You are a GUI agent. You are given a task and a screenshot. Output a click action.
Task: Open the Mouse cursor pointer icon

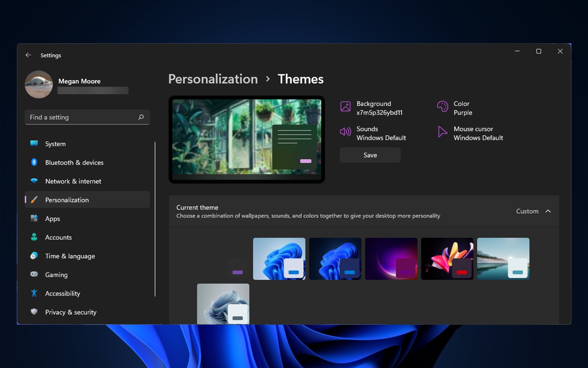click(x=442, y=132)
